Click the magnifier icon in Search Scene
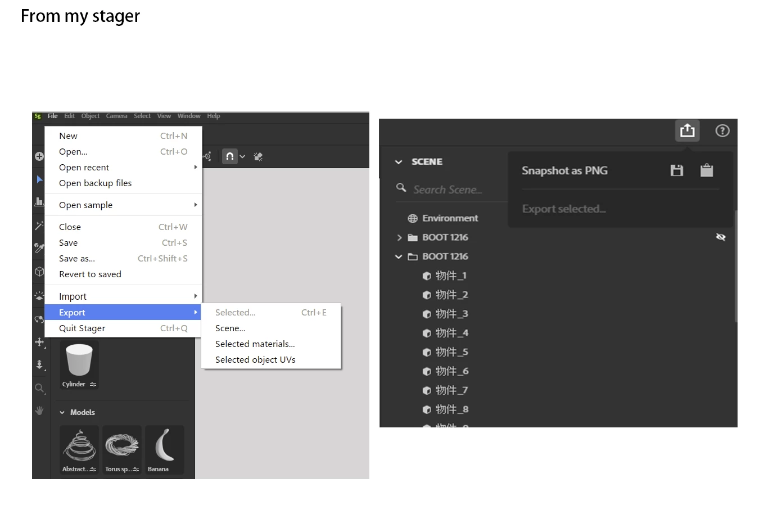This screenshot has height=532, width=782. coord(401,187)
